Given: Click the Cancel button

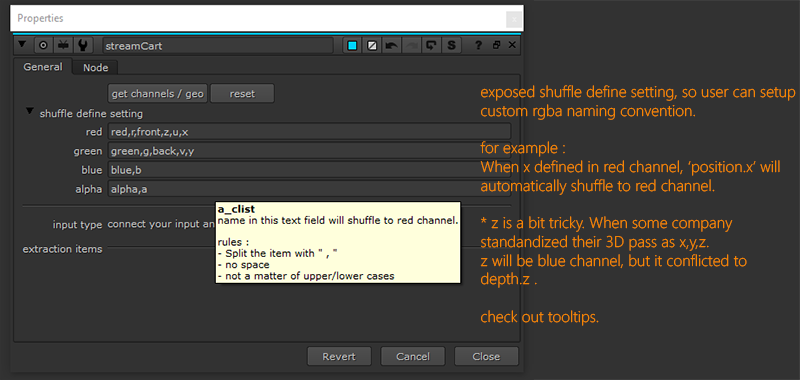Looking at the screenshot, I should click(x=413, y=357).
